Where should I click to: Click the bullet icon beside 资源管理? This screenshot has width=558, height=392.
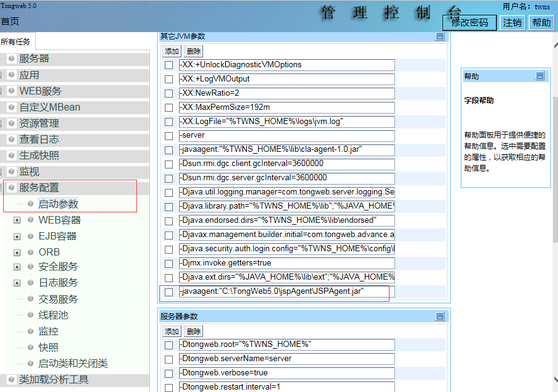(11, 123)
